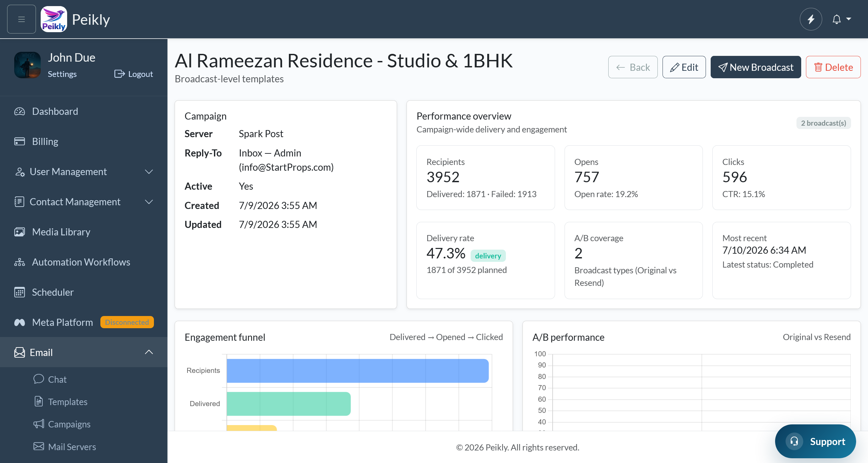
Task: Log out using the Logout link
Action: pos(134,74)
